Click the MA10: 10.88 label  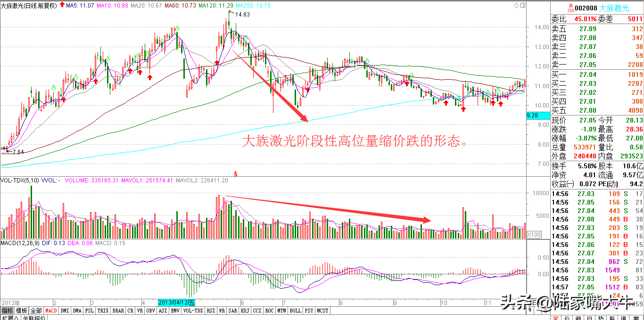click(112, 6)
